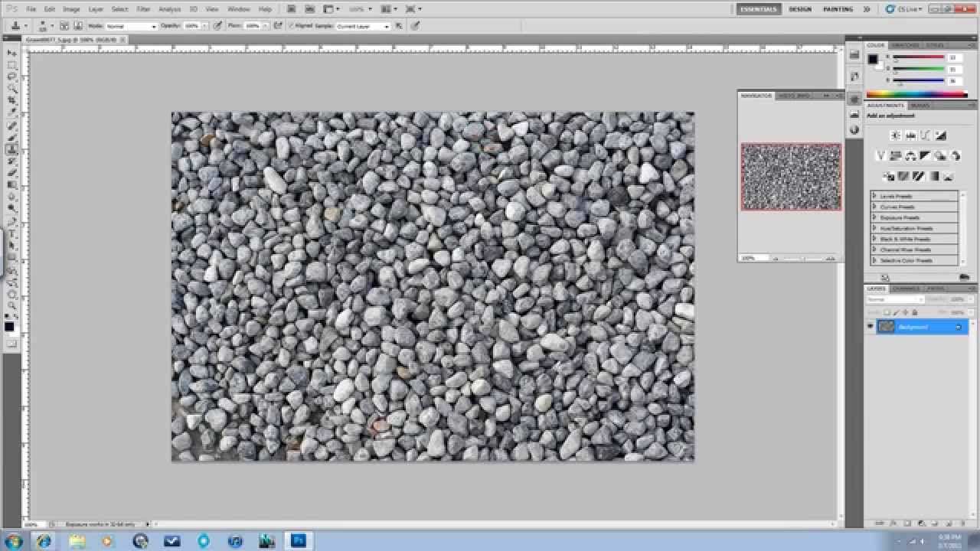Screen dimensions: 980x551
Task: Switch to the Channels tab
Action: 906,289
